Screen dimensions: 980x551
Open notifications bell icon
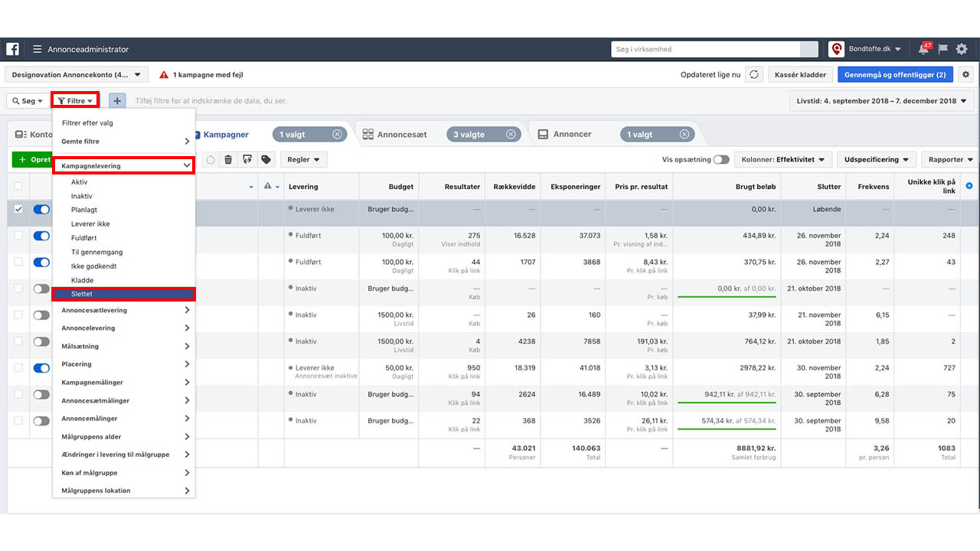tap(924, 49)
